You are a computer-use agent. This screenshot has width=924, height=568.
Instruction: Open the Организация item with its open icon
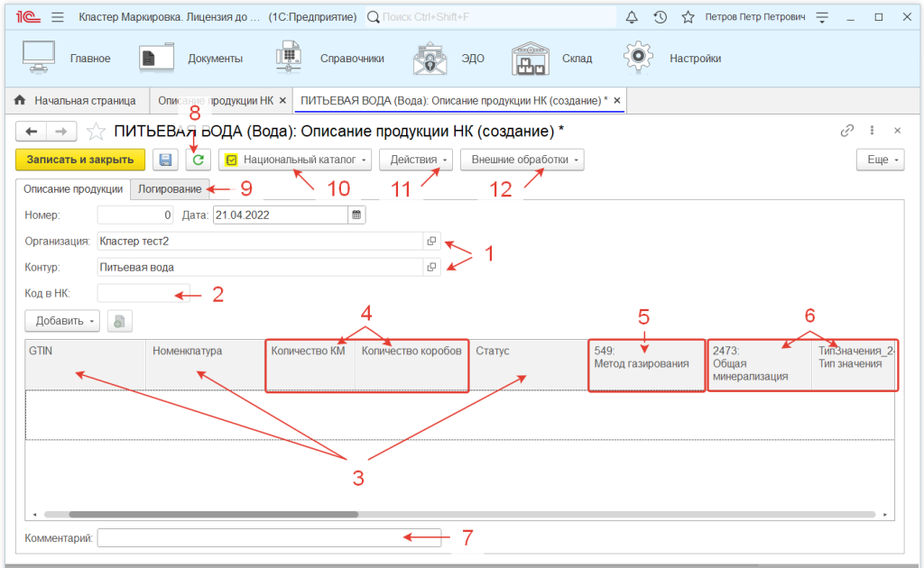pyautogui.click(x=432, y=241)
